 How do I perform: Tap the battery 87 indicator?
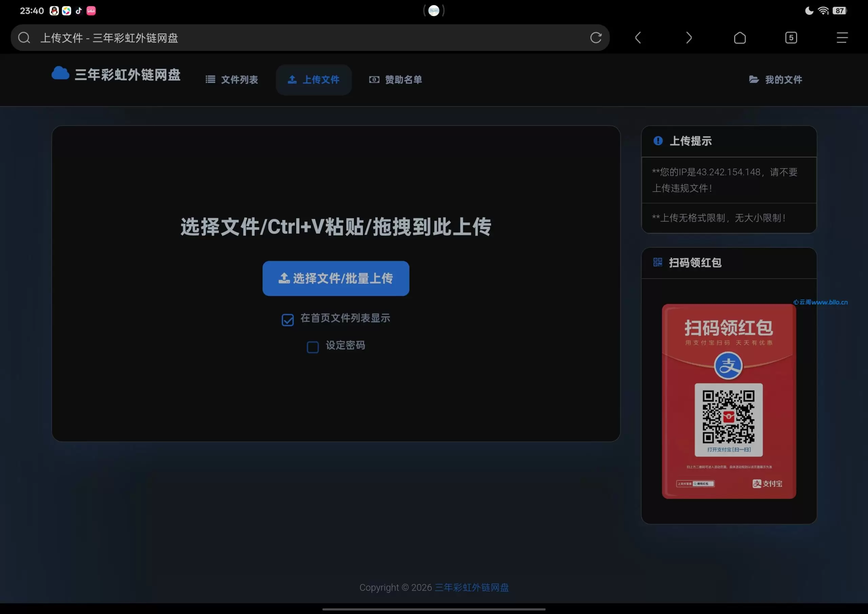click(x=839, y=11)
